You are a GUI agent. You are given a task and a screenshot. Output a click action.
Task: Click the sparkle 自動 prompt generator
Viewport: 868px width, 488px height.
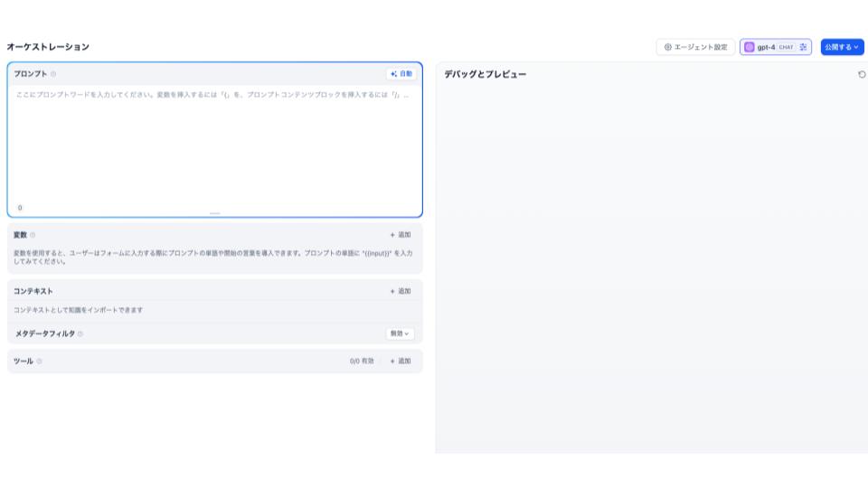click(401, 74)
